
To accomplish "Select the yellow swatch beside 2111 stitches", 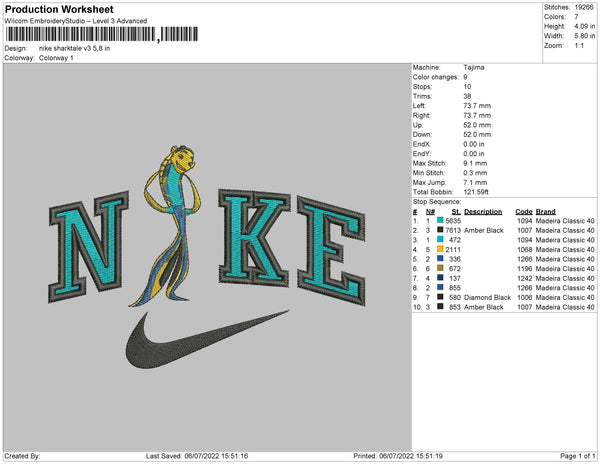I will [x=440, y=249].
